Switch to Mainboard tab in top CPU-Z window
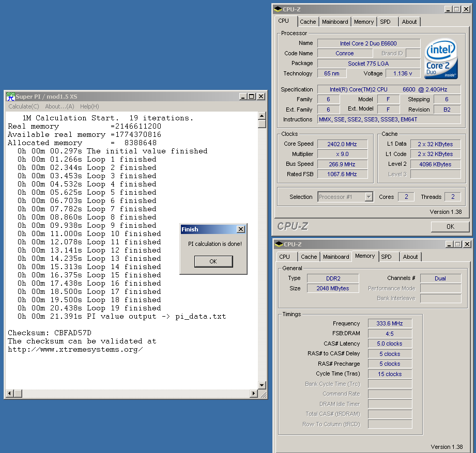The image size is (476, 453). 335,22
